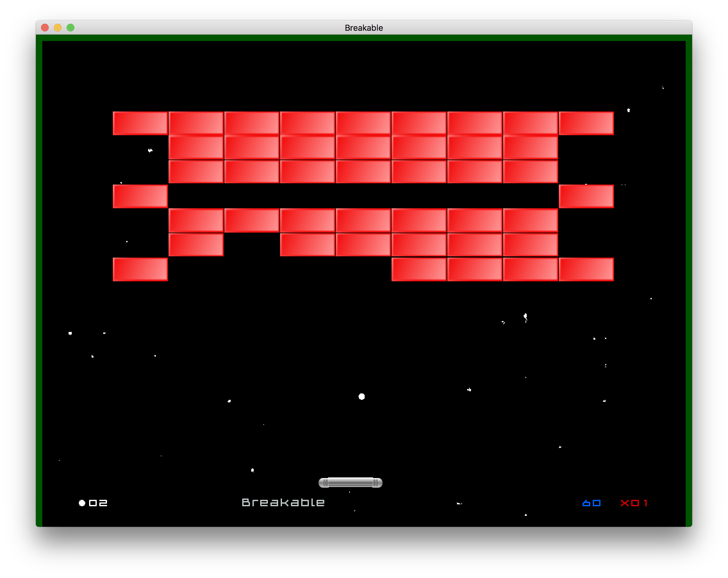Image resolution: width=728 pixels, height=578 pixels.
Task: Click the red x01 multiplier indicator
Action: coord(634,503)
